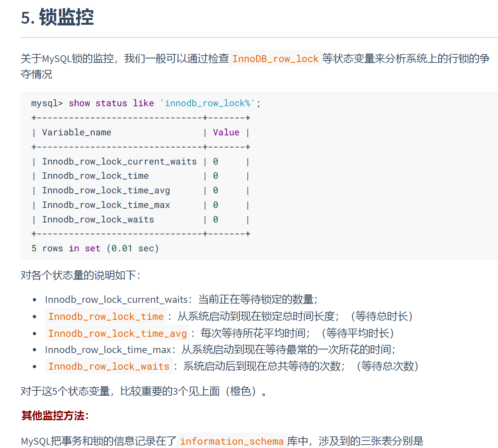Click the description '系统启动后到现在总共等待的次数'
The image size is (498, 448).
262,366
